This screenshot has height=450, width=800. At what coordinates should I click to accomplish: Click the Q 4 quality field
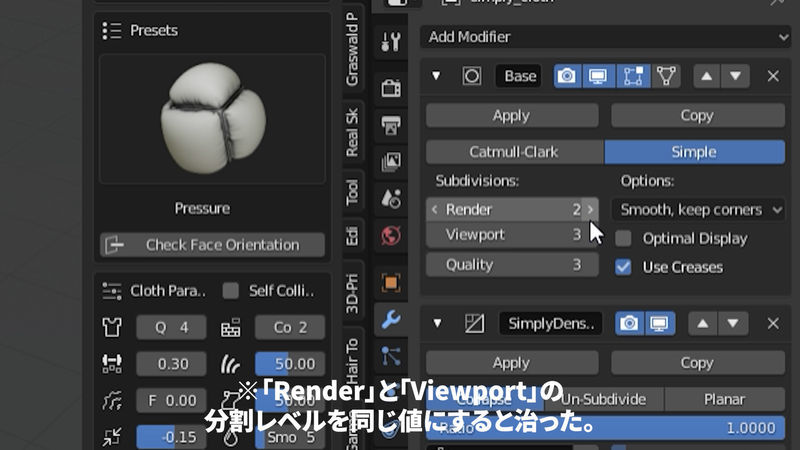coord(171,328)
